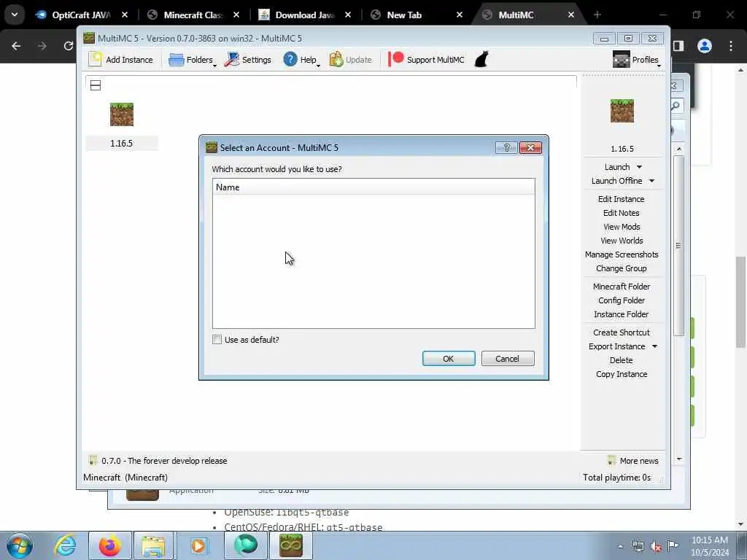The image size is (747, 560).
Task: Select the MultiMC browser tab
Action: click(528, 15)
